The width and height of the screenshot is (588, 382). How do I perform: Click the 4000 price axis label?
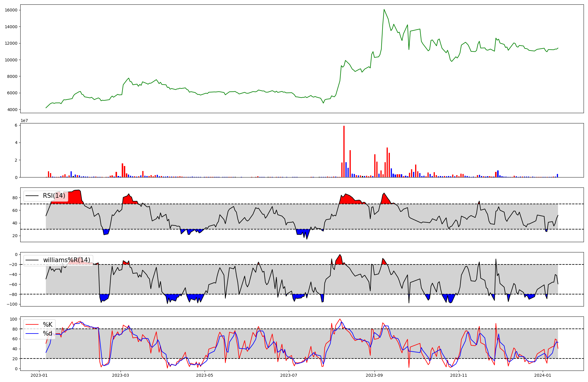pyautogui.click(x=12, y=110)
